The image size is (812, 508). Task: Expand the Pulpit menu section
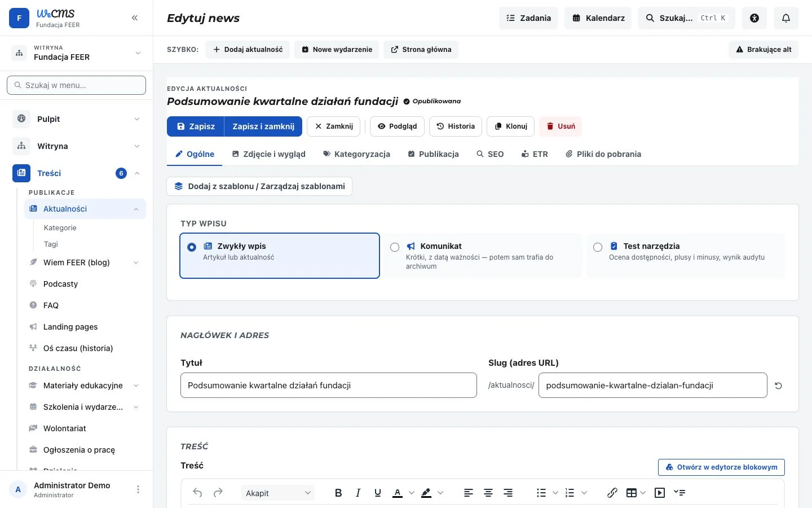click(77, 119)
